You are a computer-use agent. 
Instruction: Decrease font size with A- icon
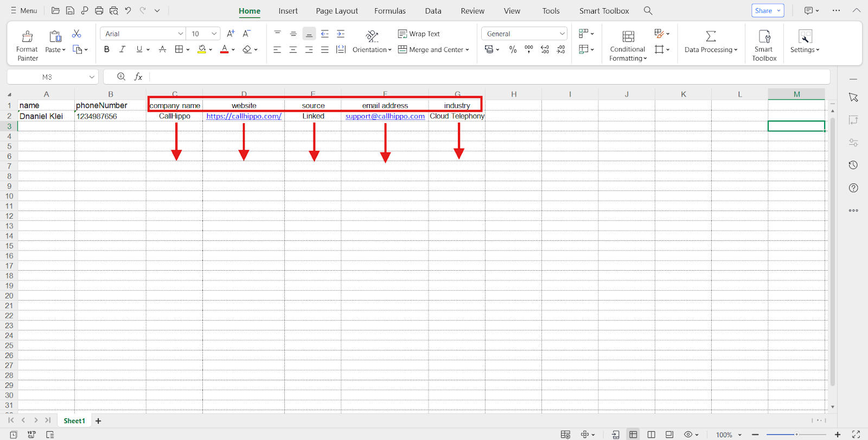(246, 34)
